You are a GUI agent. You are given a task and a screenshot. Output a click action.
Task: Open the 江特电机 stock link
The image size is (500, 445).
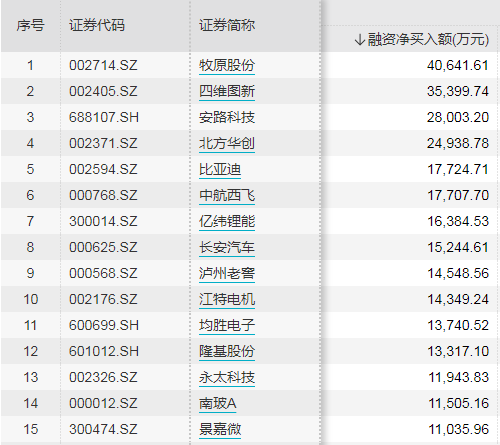click(227, 299)
